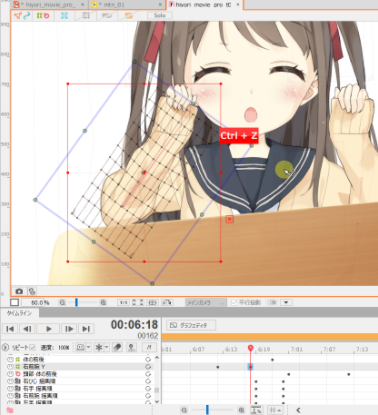Jump to the first frame of the timeline
378x415 pixels.
10,329
